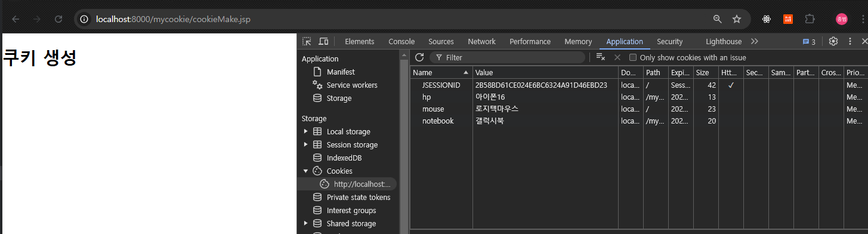Viewport: 868px width, 234px height.
Task: Collapse the Cookies tree section
Action: pos(306,171)
